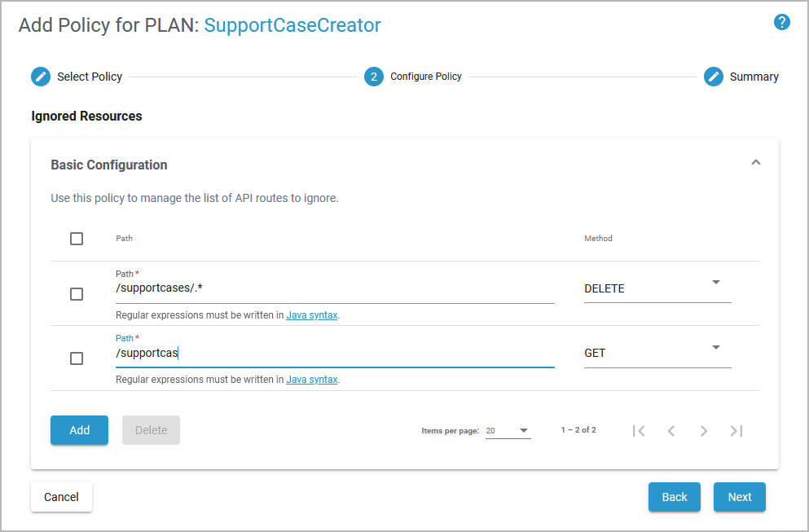809x532 pixels.
Task: Go to next page arrow
Action: pos(704,431)
